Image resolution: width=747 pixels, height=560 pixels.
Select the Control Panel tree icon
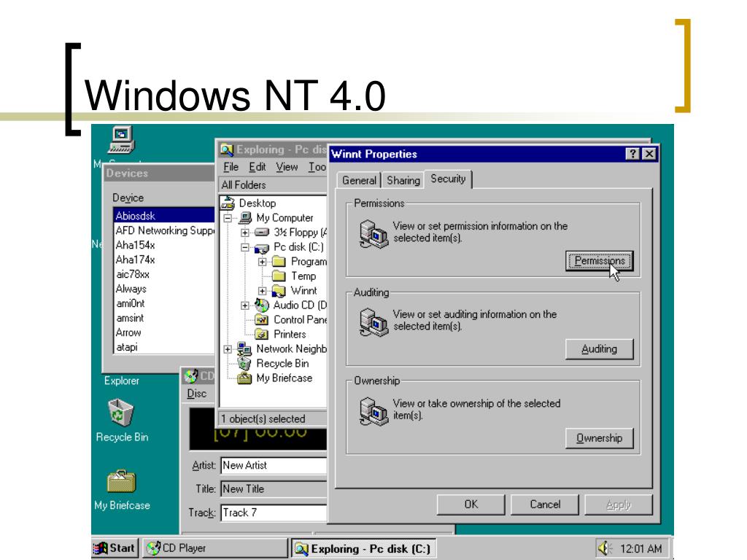click(262, 320)
